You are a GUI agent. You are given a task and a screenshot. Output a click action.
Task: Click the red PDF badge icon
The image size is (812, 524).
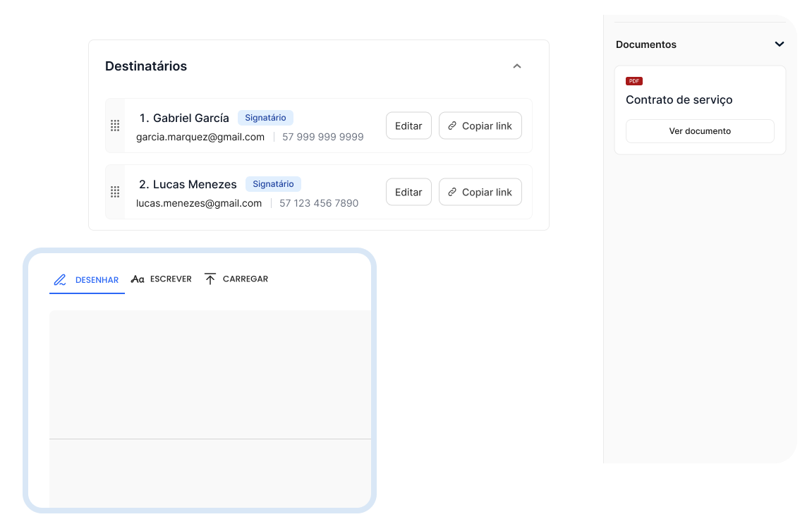tap(634, 81)
